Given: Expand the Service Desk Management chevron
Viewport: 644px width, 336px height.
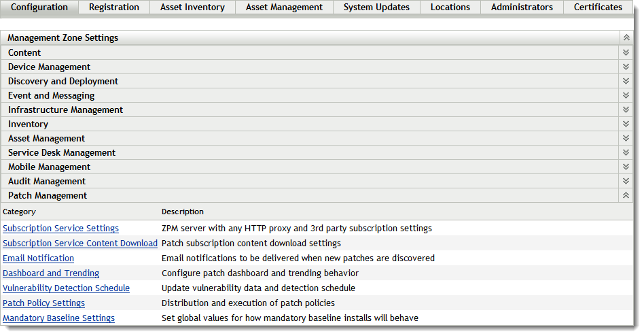Looking at the screenshot, I should coord(626,152).
